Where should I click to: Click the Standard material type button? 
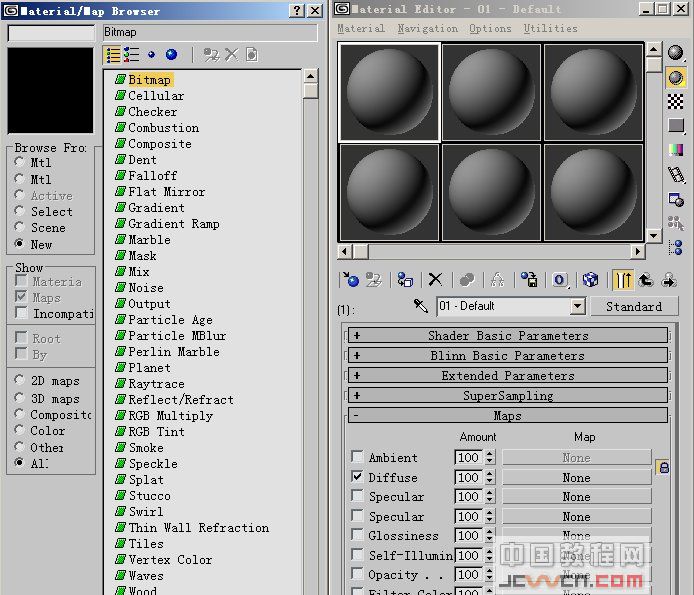point(634,306)
